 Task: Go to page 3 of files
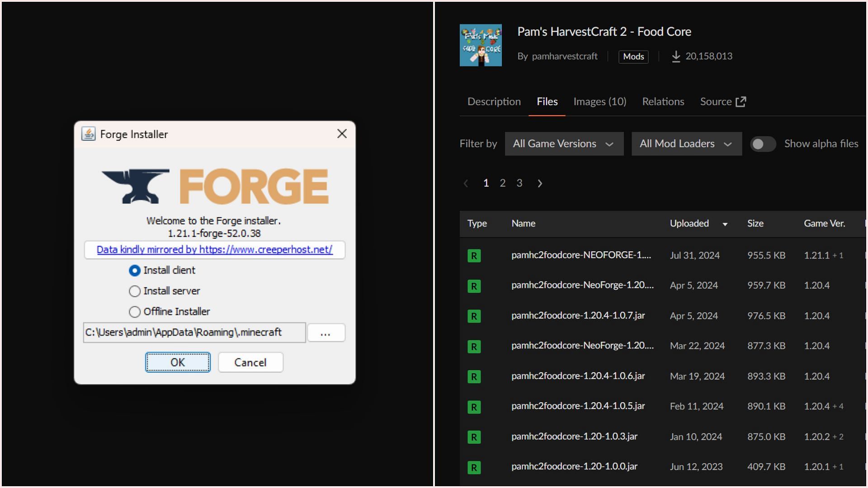coord(519,183)
